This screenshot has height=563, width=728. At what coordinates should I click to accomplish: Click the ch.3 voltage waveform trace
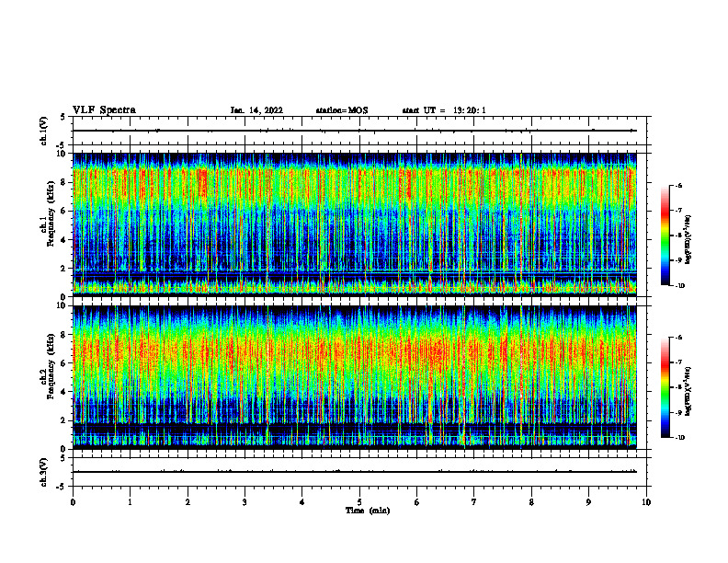coord(355,472)
